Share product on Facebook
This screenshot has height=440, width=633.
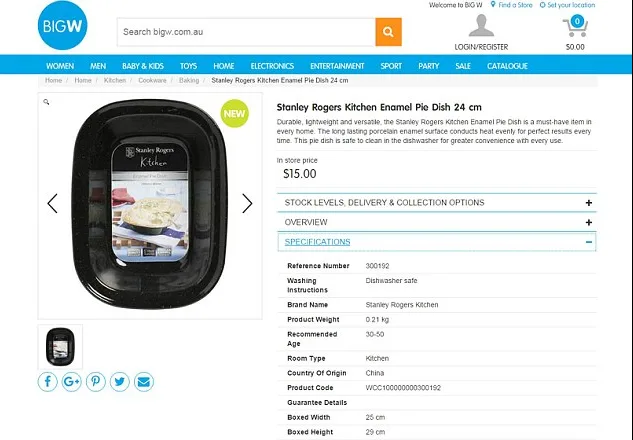(48, 381)
